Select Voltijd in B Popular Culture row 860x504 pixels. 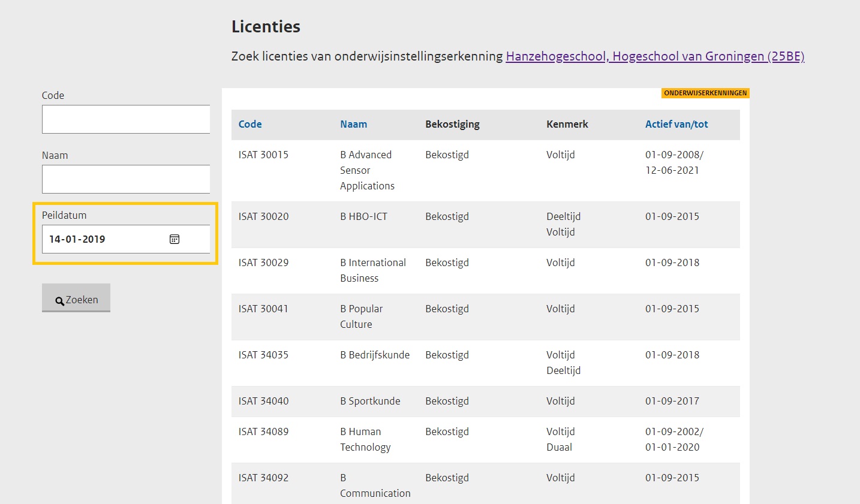pos(560,309)
